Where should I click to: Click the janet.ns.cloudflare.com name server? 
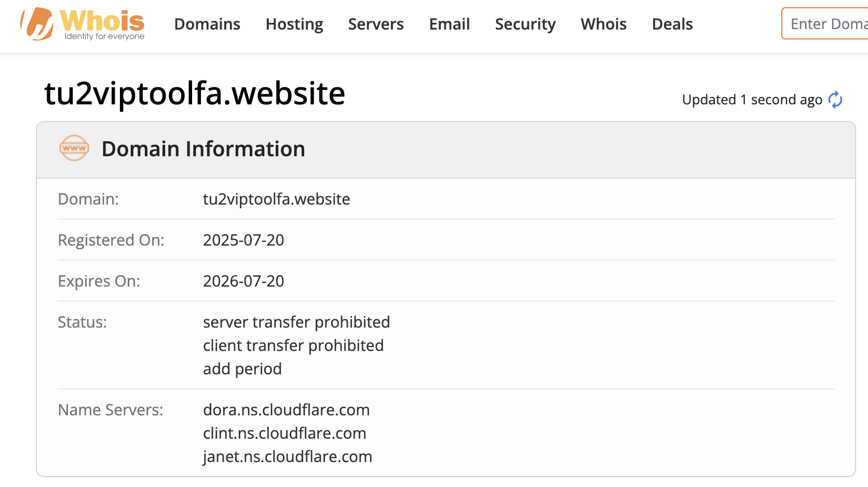click(x=287, y=457)
